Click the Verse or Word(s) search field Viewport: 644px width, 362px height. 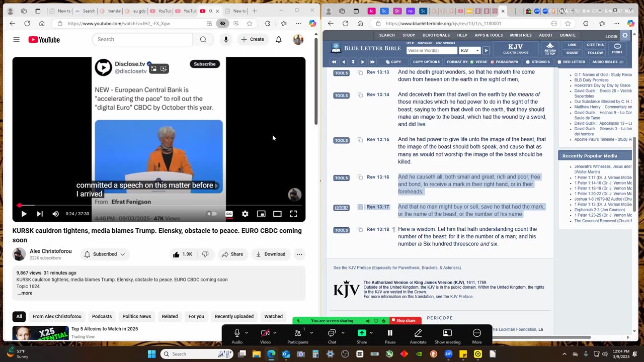(432, 50)
